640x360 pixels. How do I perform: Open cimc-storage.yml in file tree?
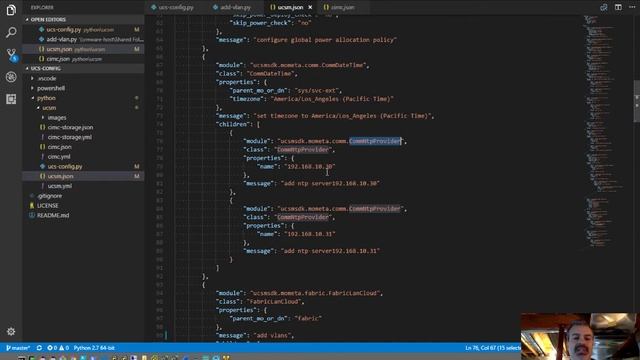pyautogui.click(x=69, y=137)
